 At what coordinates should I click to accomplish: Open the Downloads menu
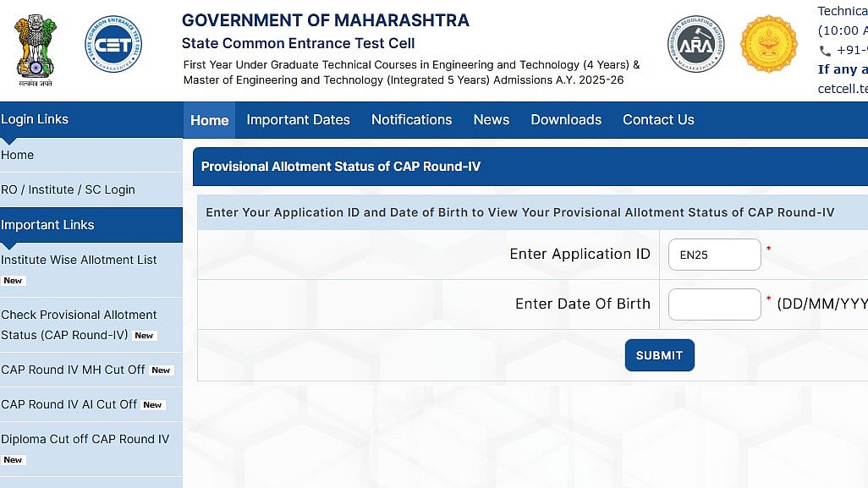pos(566,120)
